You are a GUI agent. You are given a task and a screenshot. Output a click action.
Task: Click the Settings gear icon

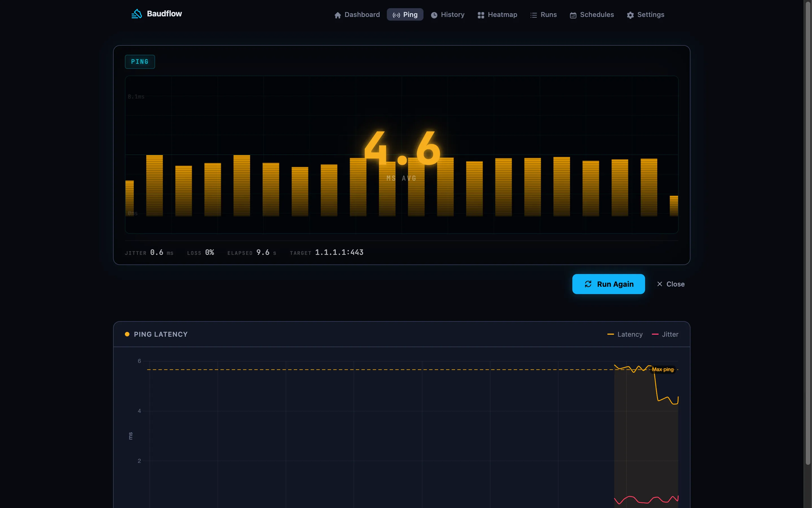click(630, 15)
